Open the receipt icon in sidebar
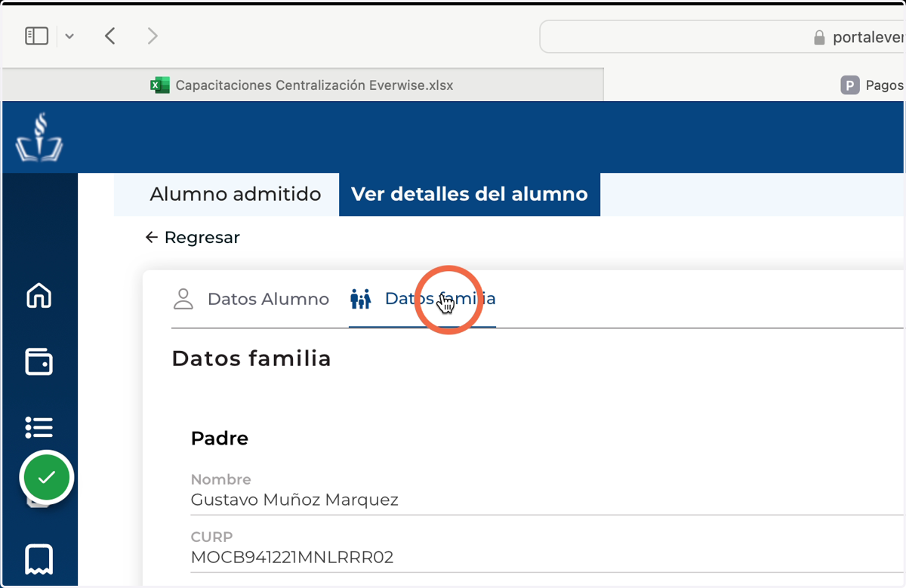This screenshot has height=588, width=906. pos(39,559)
